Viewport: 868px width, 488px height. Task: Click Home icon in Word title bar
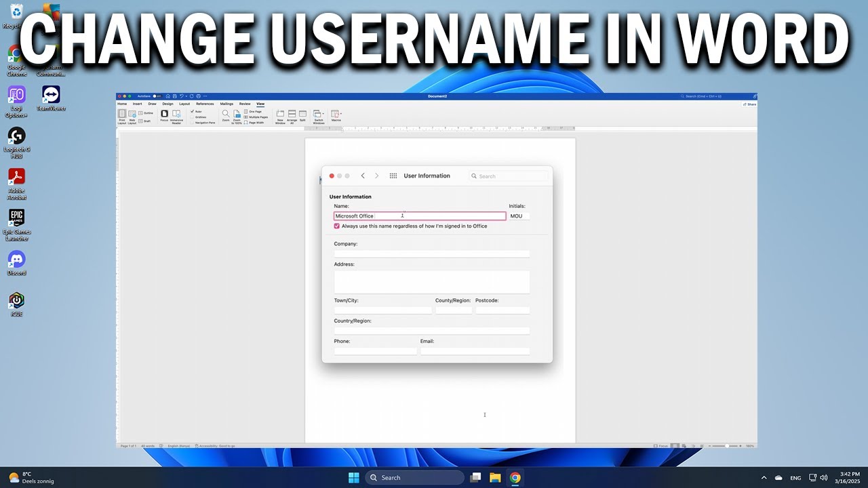click(x=168, y=96)
